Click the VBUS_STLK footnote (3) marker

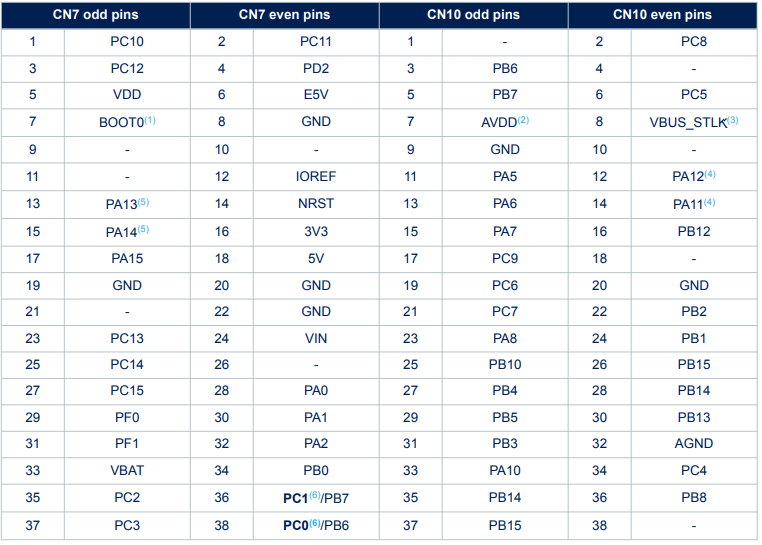click(733, 120)
